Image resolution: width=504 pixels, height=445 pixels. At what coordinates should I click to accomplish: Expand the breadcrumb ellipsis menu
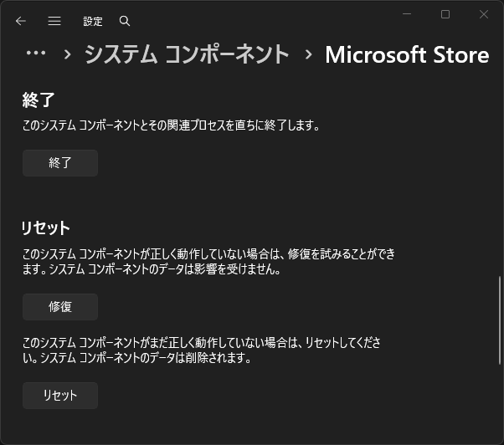click(x=36, y=54)
